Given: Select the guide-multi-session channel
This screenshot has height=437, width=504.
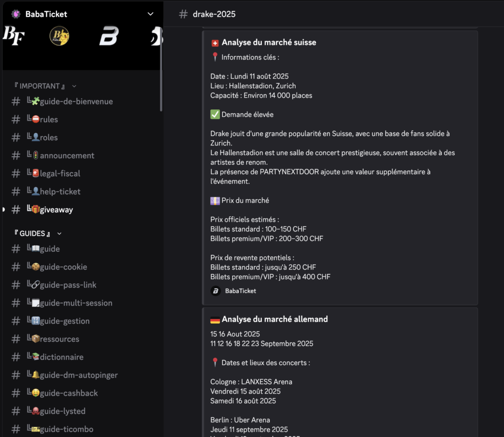Looking at the screenshot, I should [75, 303].
